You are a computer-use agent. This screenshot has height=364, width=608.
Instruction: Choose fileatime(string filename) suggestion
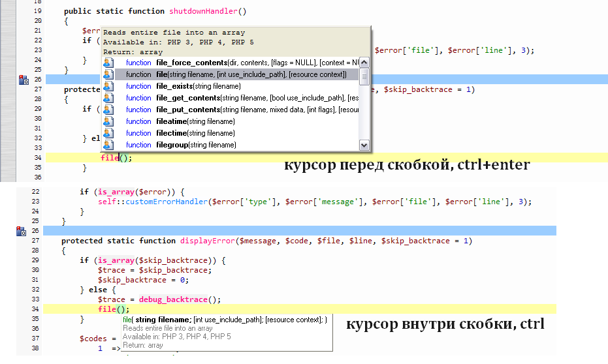click(x=236, y=121)
